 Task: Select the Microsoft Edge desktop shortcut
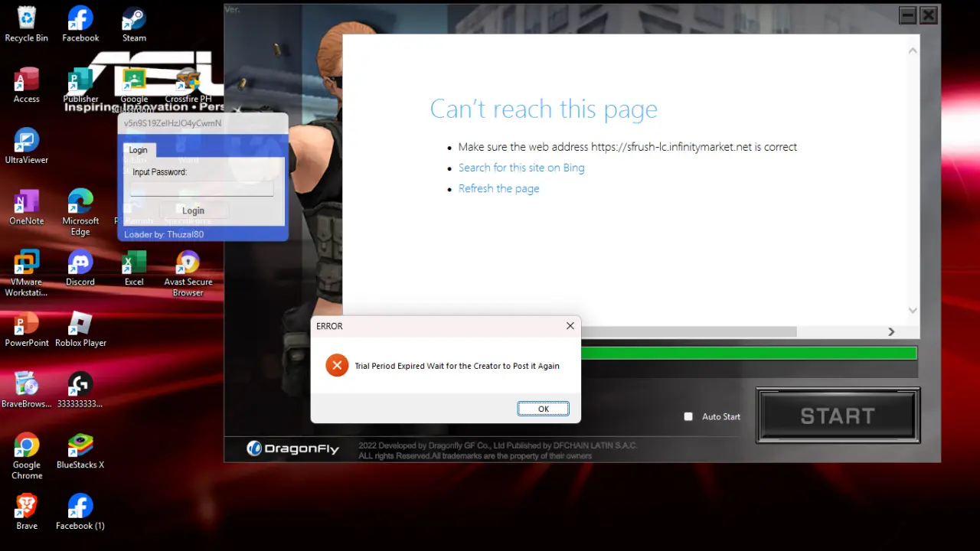tap(80, 214)
